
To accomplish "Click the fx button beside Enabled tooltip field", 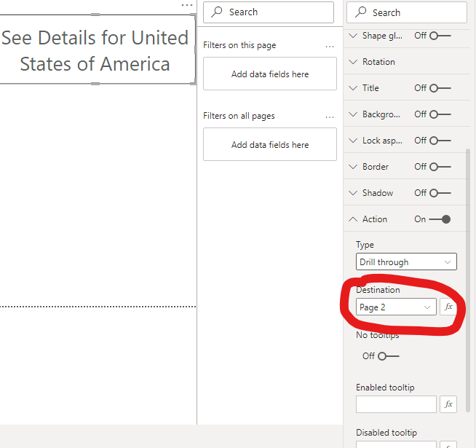I will coord(448,404).
